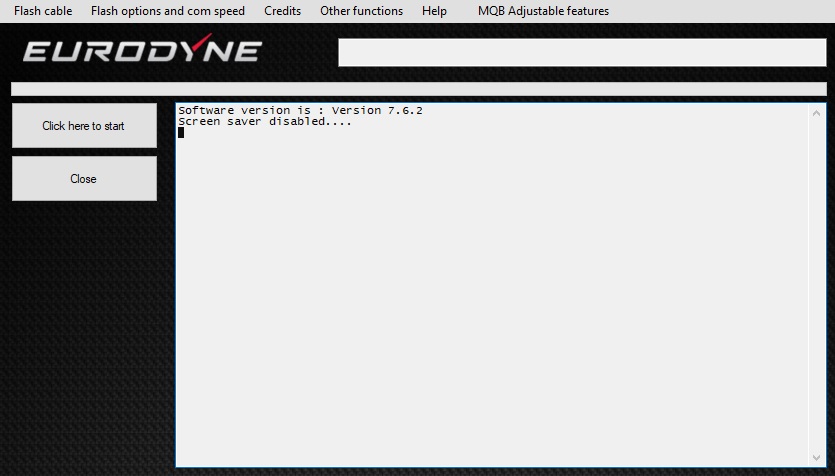Click the 'Screen saver disabled' log line
835x476 pixels.
pyautogui.click(x=264, y=122)
